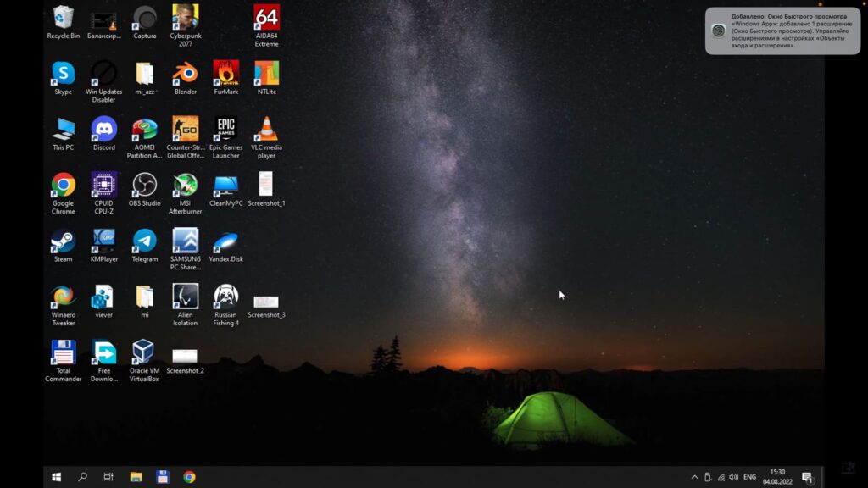868x488 pixels.
Task: Select the Telegram desktop icon
Action: click(144, 241)
